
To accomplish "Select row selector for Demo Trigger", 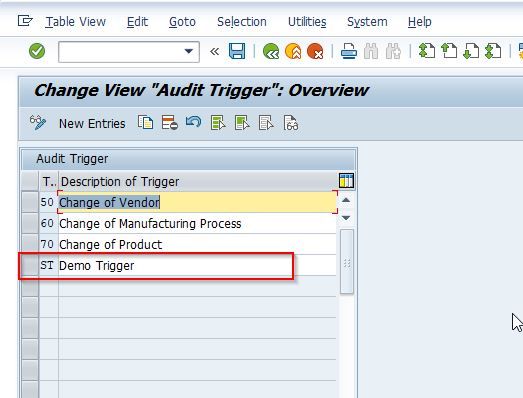I will point(30,265).
